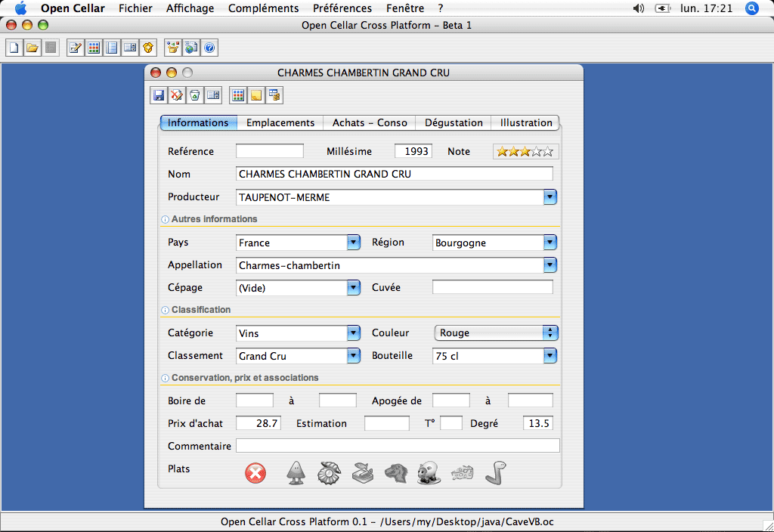This screenshot has width=774, height=532.
Task: Toggle the dinosaur-head icon in Plats
Action: pos(396,473)
